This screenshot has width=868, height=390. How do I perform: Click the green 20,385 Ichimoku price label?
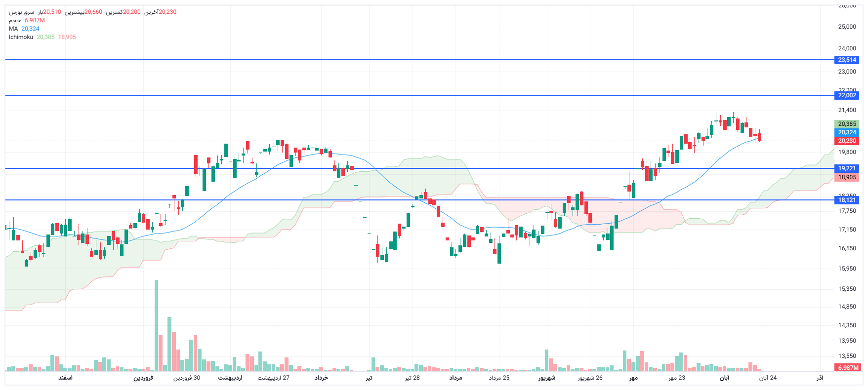[x=847, y=124]
